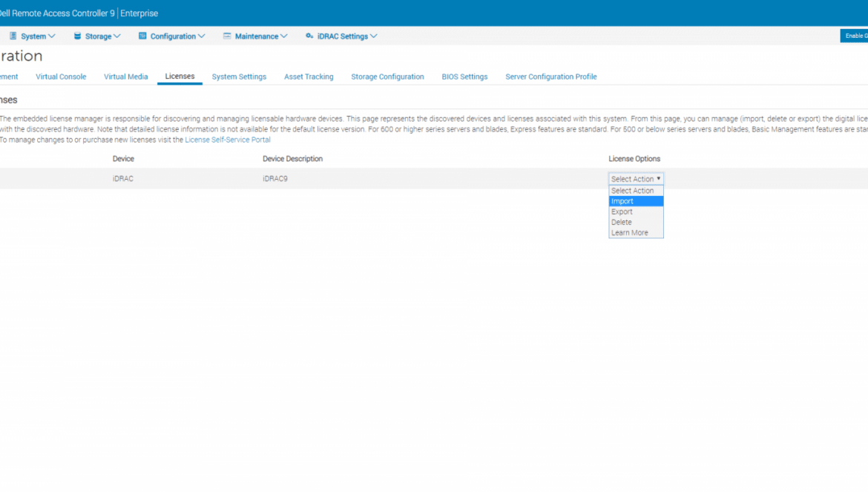The height and width of the screenshot is (492, 868).
Task: Open the Storage menu label
Action: coord(99,36)
